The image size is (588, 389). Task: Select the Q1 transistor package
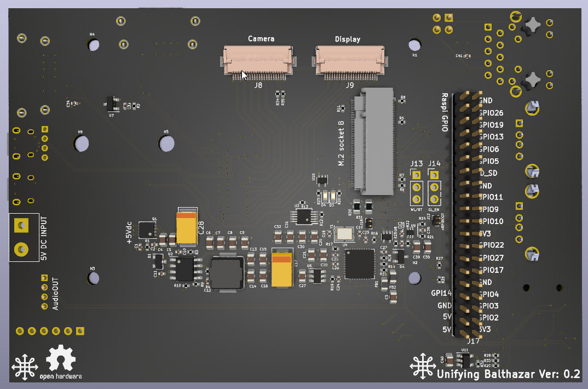[147, 230]
